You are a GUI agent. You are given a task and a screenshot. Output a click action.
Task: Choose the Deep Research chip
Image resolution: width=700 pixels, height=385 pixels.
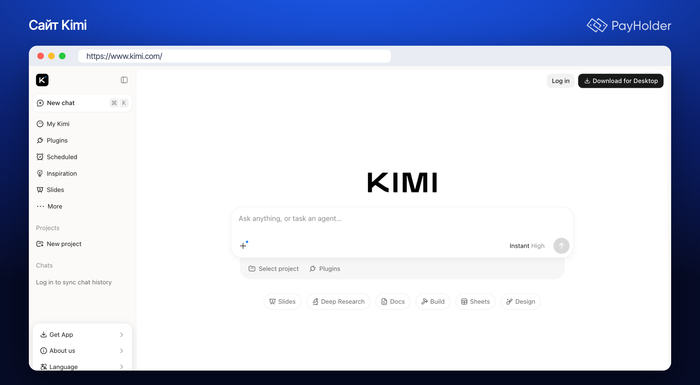[x=338, y=301]
